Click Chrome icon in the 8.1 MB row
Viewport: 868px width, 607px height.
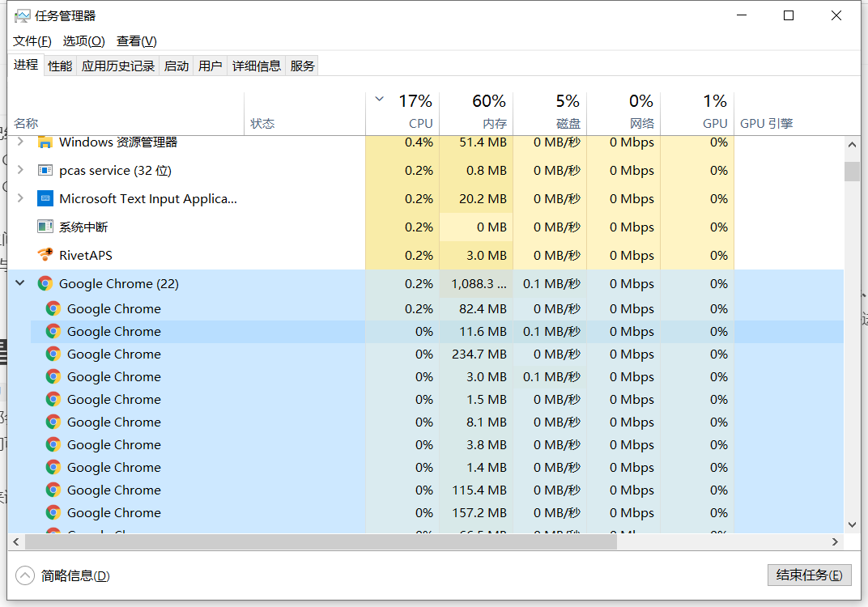coord(53,422)
